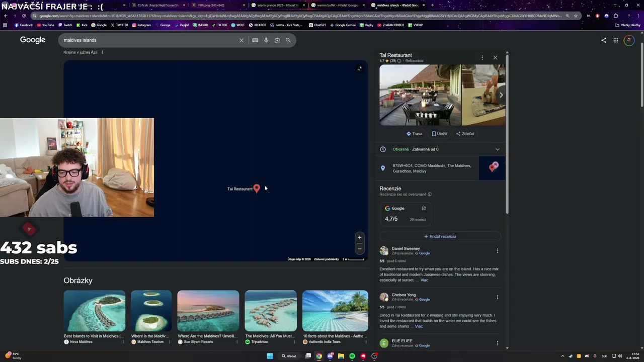Expand Chelsea Yong's review with Viac

(x=419, y=326)
